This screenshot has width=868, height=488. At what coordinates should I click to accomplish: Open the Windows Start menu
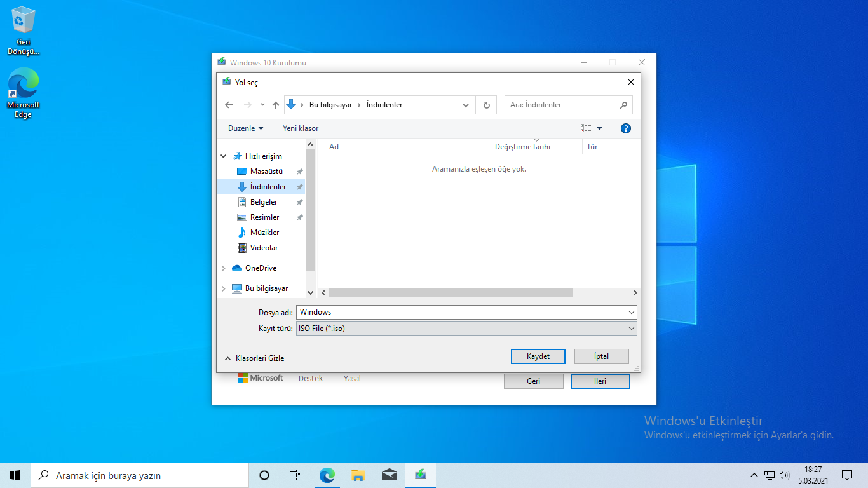(15, 475)
